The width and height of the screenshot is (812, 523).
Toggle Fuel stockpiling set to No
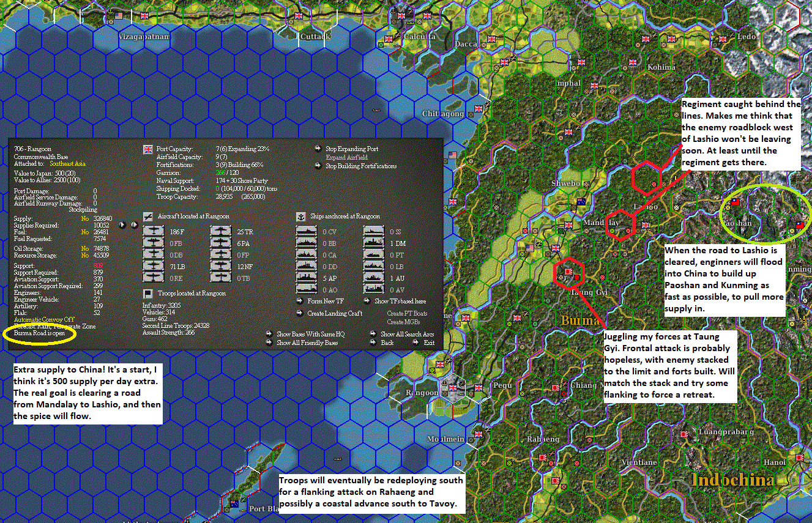85,232
